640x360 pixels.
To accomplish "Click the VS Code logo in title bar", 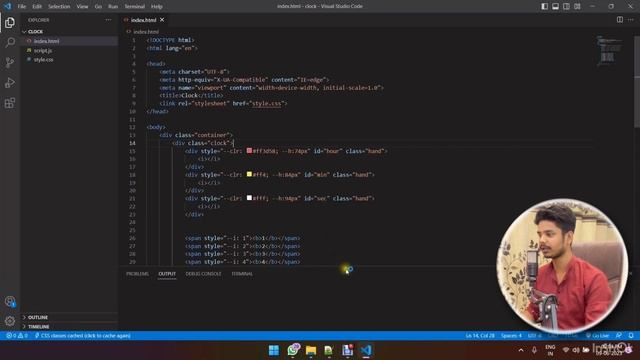I will pyautogui.click(x=7, y=6).
